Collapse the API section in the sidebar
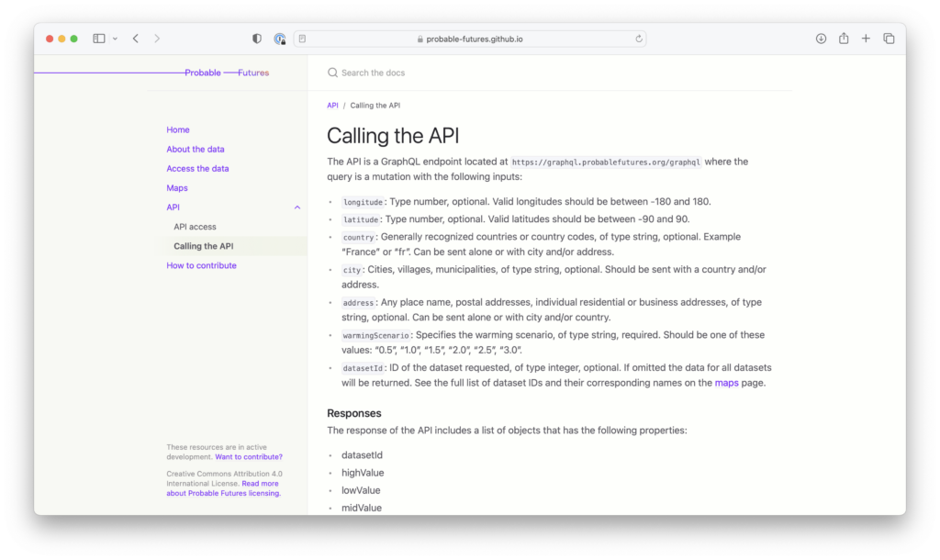Image resolution: width=940 pixels, height=560 pixels. coord(297,207)
